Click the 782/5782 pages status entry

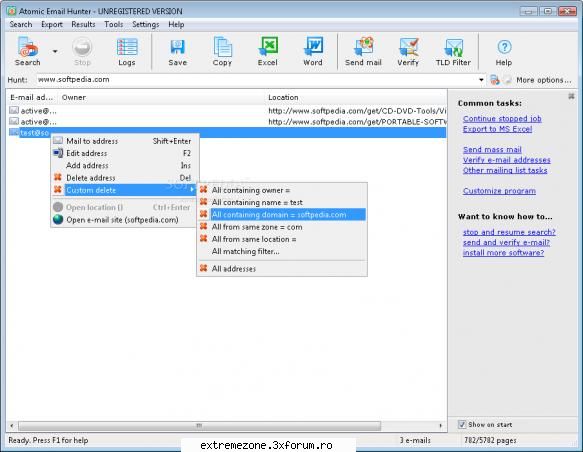490,440
